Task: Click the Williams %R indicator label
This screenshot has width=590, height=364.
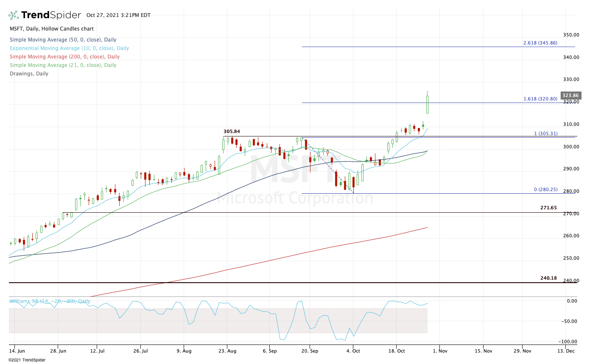Action: [x=50, y=301]
